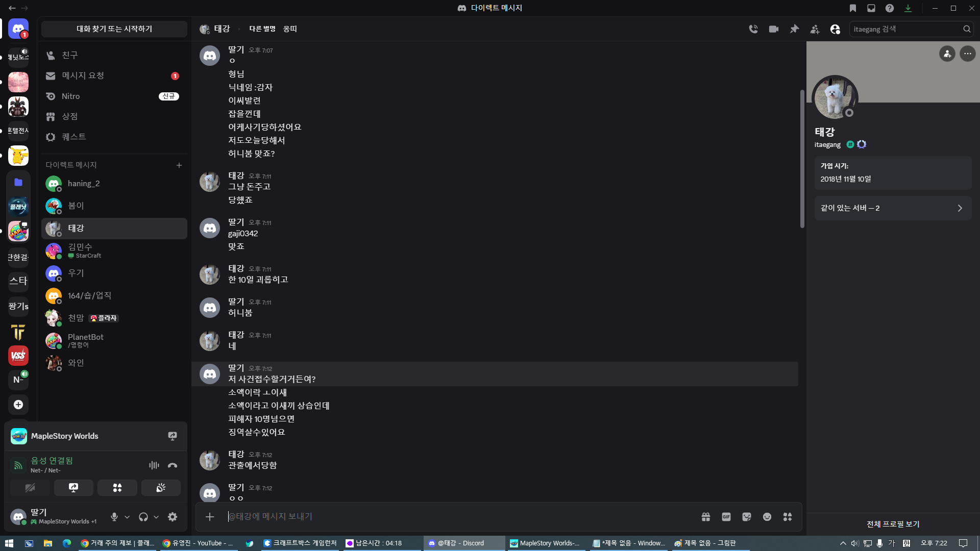Create a new DM with plus icon
This screenshot has height=551, width=980.
point(179,165)
